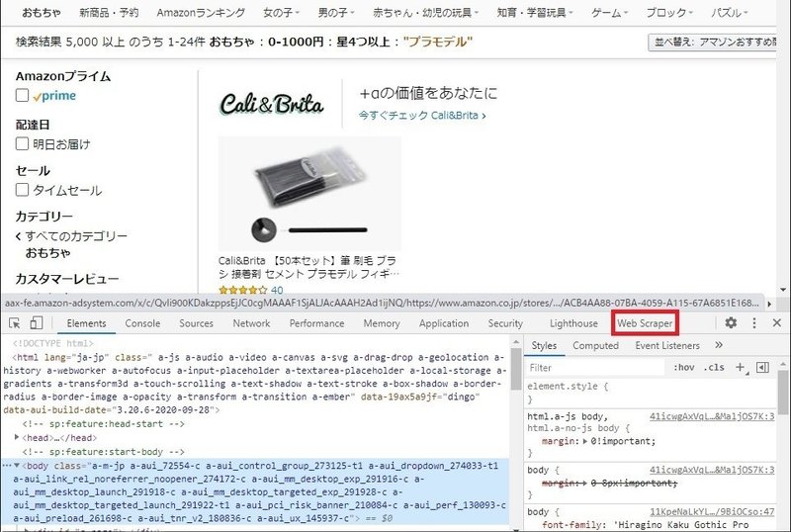
Task: Click the page vertical scrollbar down arrow
Action: pyautogui.click(x=783, y=289)
